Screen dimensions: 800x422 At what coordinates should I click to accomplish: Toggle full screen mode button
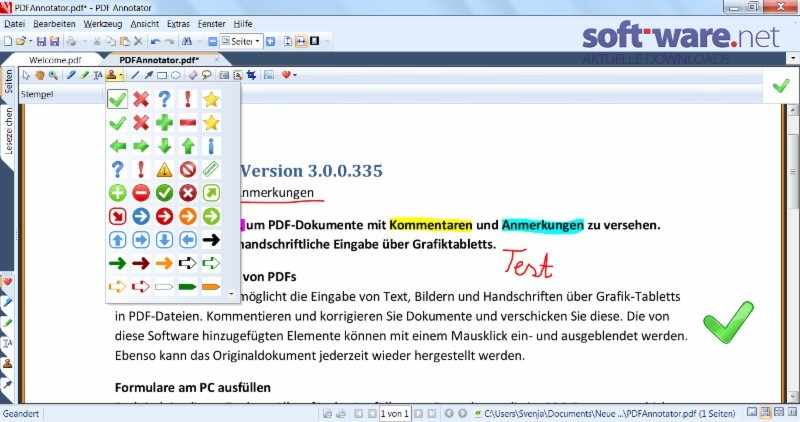(x=315, y=41)
